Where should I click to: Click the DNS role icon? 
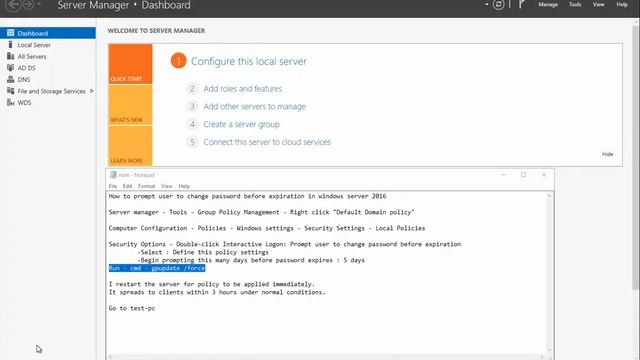[11, 79]
